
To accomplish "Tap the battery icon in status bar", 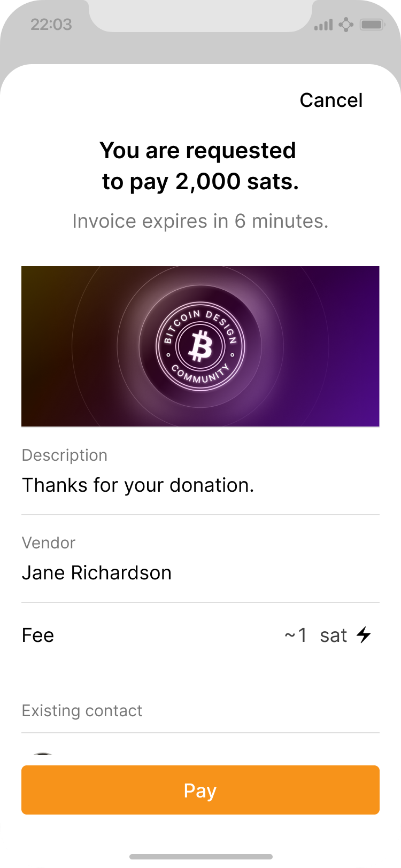I will [372, 25].
